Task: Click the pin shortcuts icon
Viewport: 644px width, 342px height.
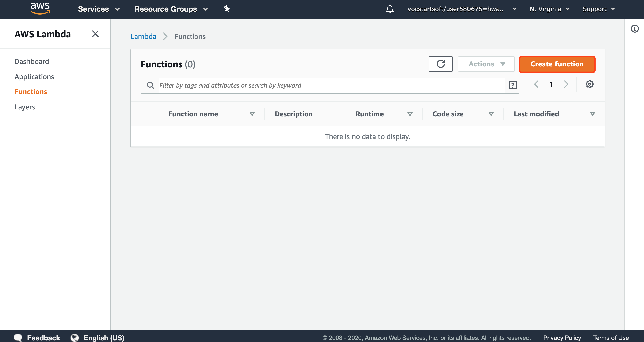Action: point(226,9)
